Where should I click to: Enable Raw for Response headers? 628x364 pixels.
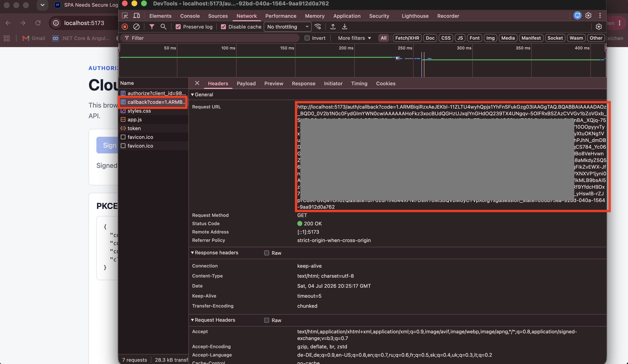(266, 253)
